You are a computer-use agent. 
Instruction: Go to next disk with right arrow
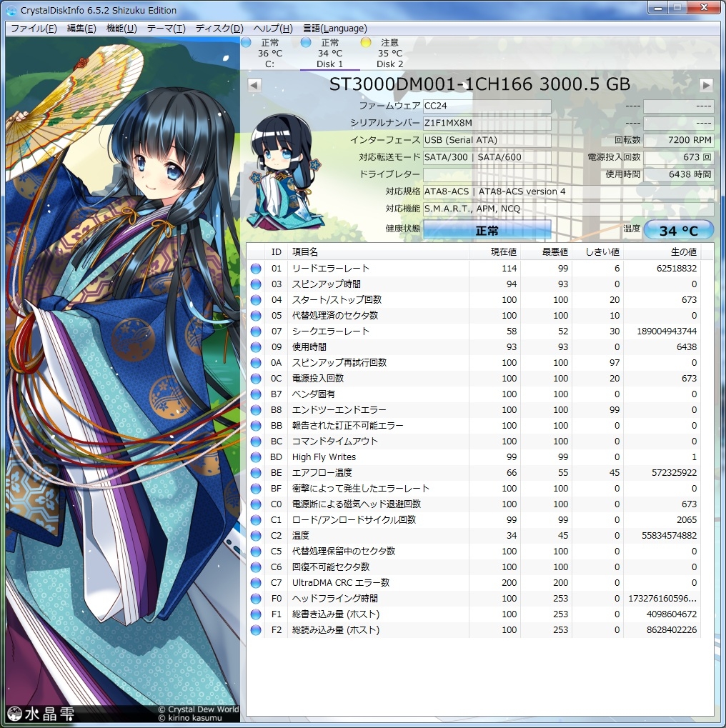tap(706, 85)
